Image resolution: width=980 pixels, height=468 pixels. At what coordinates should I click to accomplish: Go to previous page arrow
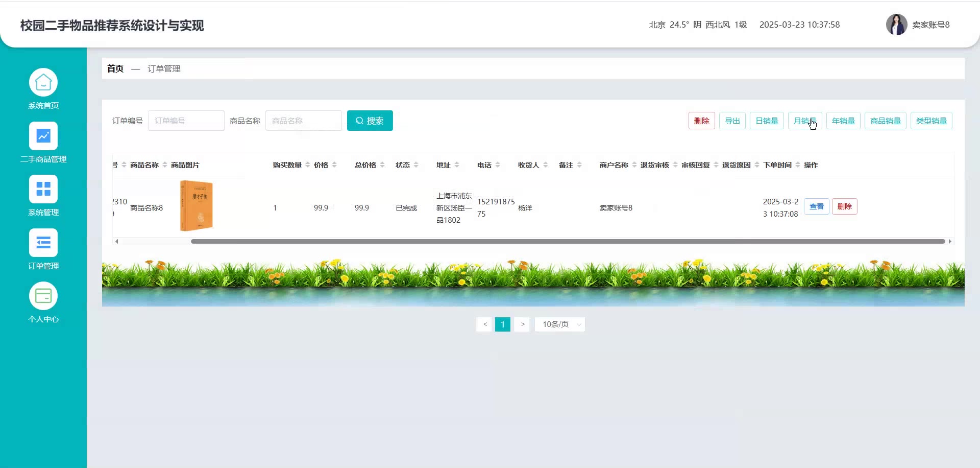click(x=484, y=324)
